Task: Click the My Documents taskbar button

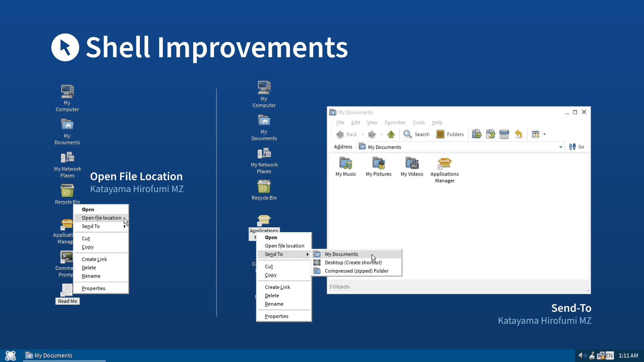Action: pos(53,355)
